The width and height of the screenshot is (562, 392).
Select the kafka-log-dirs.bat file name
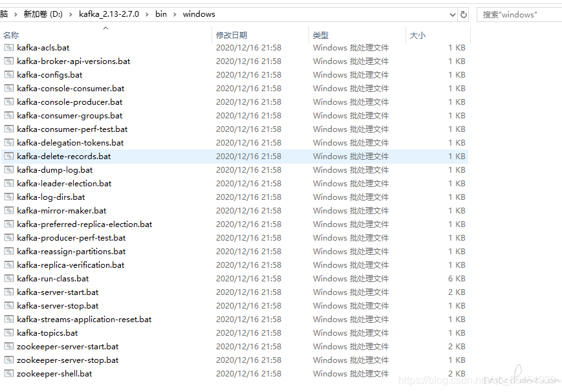coord(51,197)
